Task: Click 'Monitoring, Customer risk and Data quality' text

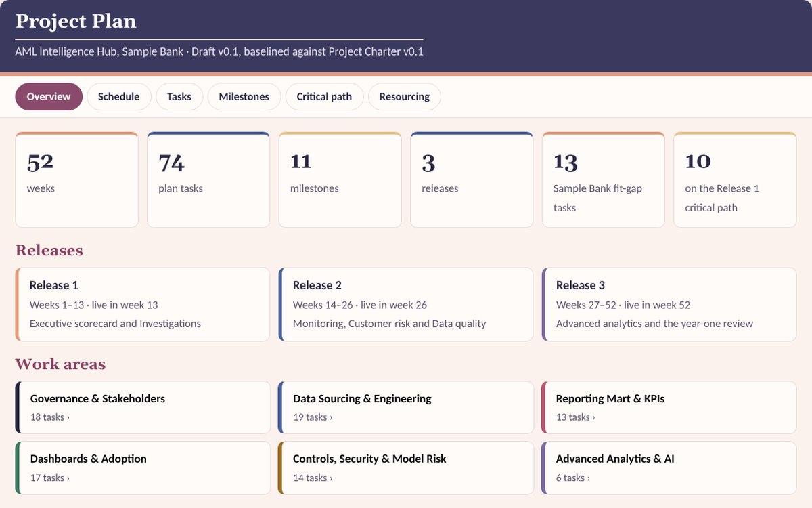Action: tap(390, 324)
